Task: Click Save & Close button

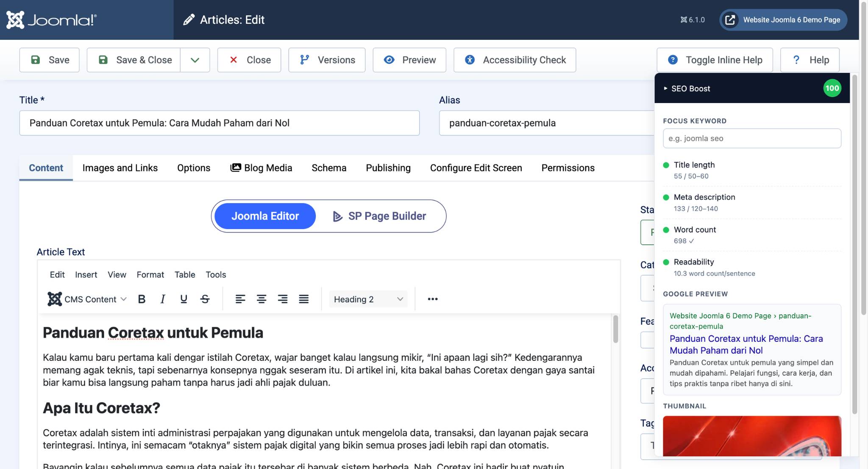Action: coord(134,60)
